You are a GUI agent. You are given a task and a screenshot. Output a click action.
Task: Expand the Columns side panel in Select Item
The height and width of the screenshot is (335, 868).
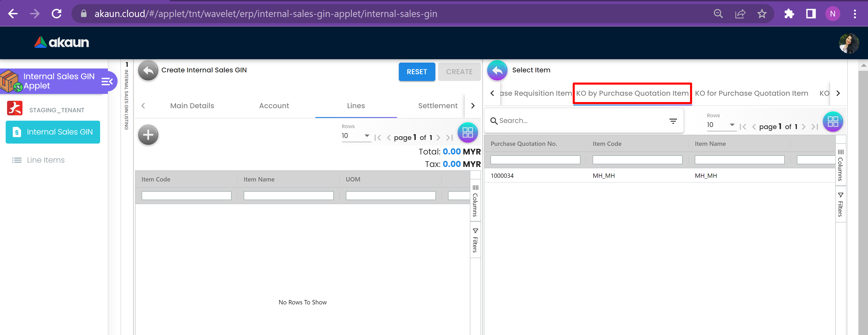(x=840, y=165)
